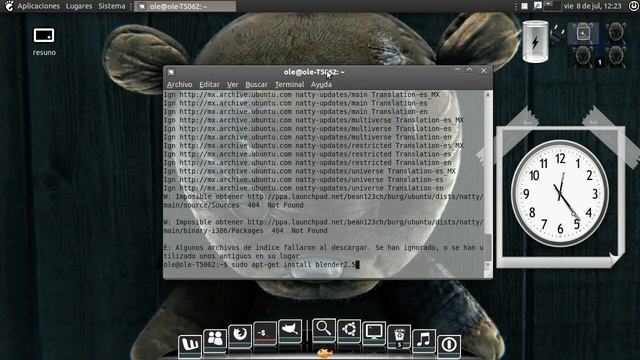Switch to the bottom-left workspace
The height and width of the screenshot is (360, 640).
pos(583,56)
